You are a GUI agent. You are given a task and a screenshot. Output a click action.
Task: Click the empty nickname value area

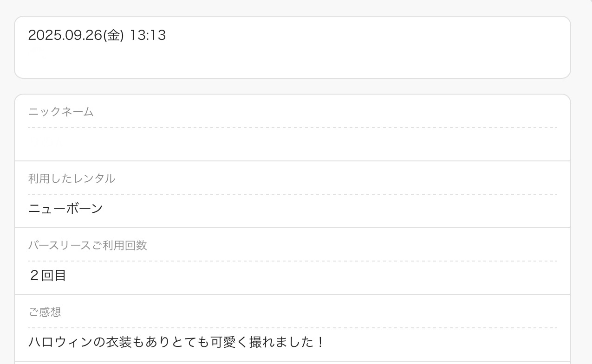click(293, 144)
